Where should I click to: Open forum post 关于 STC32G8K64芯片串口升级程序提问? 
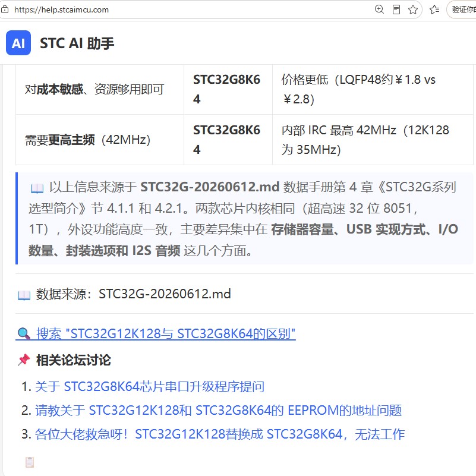click(150, 387)
